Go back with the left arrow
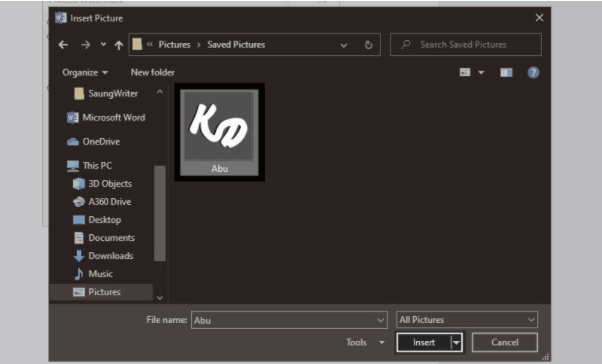Viewport: 602px width, 364px height. pos(63,45)
